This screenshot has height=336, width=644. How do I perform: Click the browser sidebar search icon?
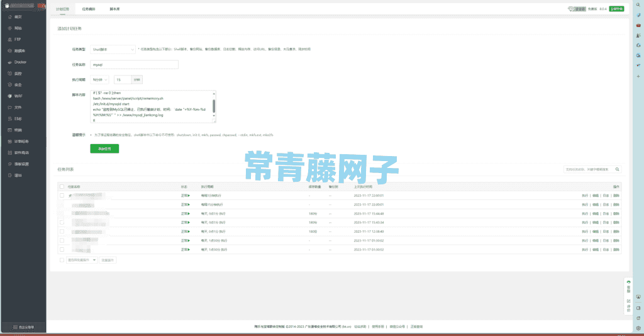pyautogui.click(x=638, y=5)
